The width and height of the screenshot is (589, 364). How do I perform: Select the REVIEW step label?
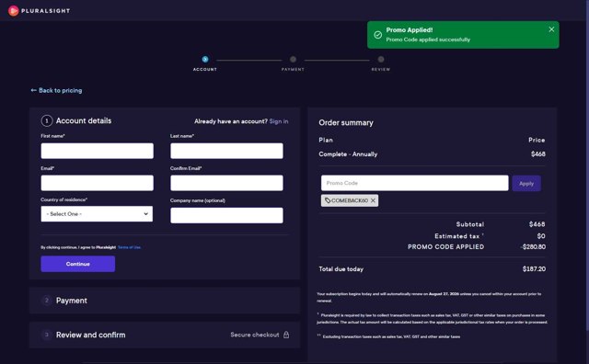[x=381, y=70]
